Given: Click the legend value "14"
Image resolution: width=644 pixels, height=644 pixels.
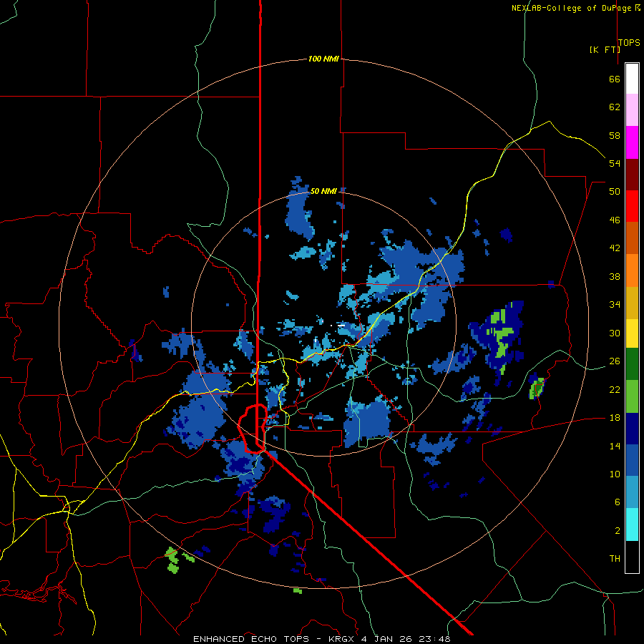Looking at the screenshot, I should tap(615, 446).
